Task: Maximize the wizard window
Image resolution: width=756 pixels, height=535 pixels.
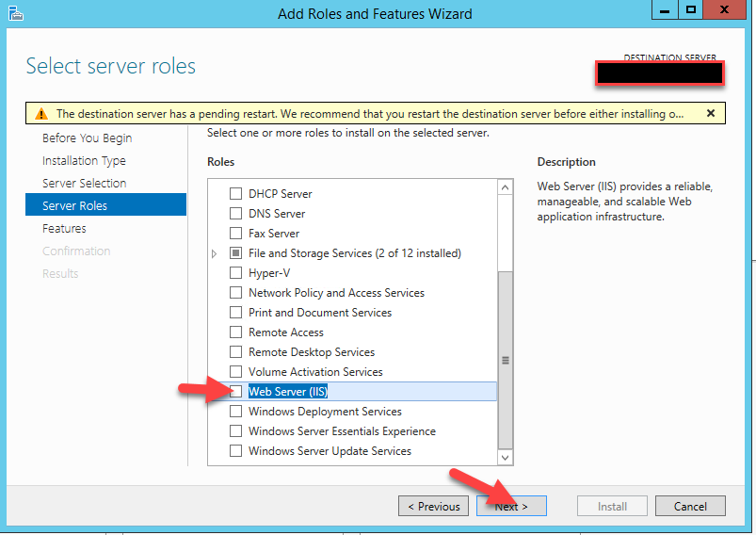Action: point(691,10)
